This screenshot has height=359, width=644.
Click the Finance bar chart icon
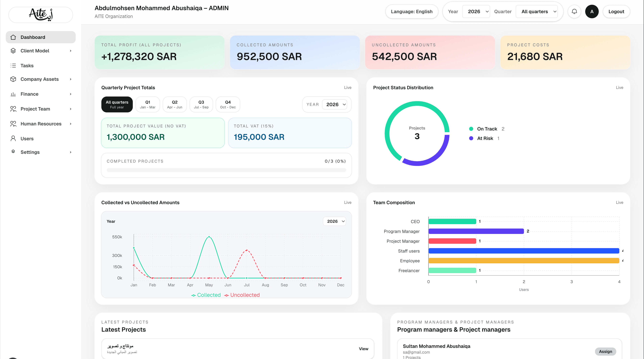coord(13,94)
